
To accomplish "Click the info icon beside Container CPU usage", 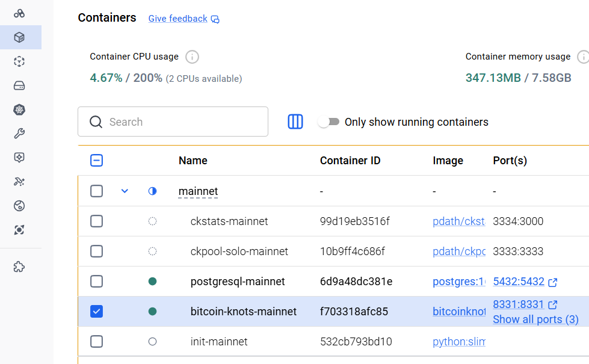I will (192, 57).
